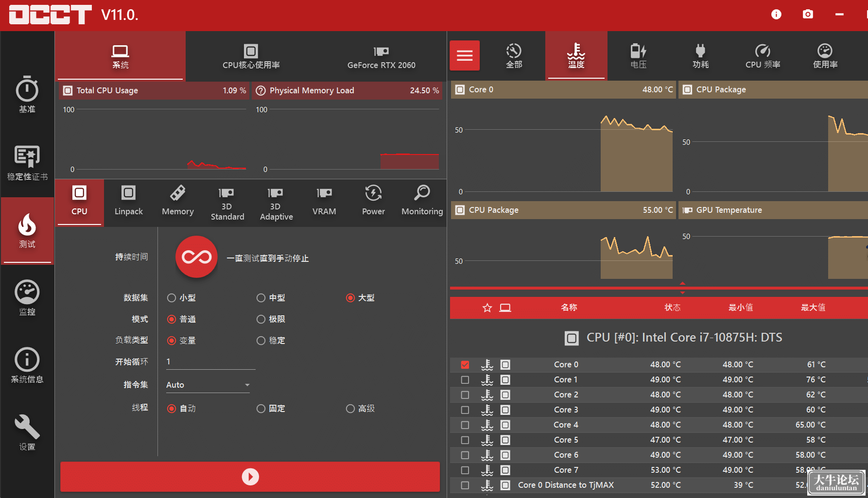
Task: Start the test with the red play button
Action: pyautogui.click(x=250, y=477)
